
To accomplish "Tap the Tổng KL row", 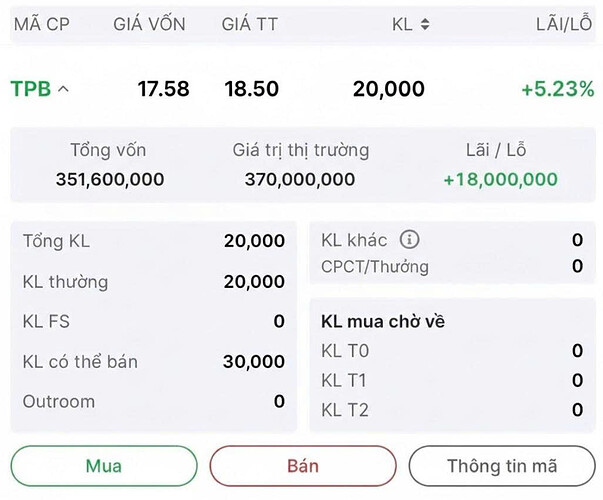I will tap(153, 241).
